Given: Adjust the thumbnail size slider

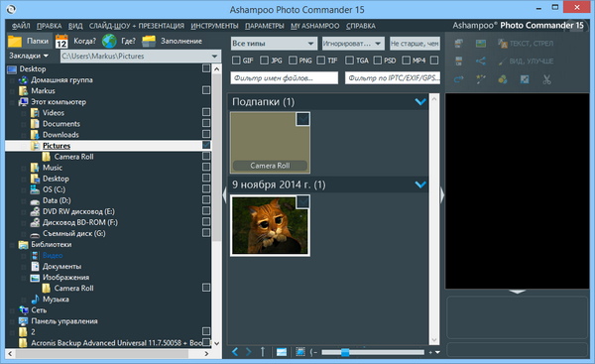Looking at the screenshot, I should pyautogui.click(x=345, y=352).
